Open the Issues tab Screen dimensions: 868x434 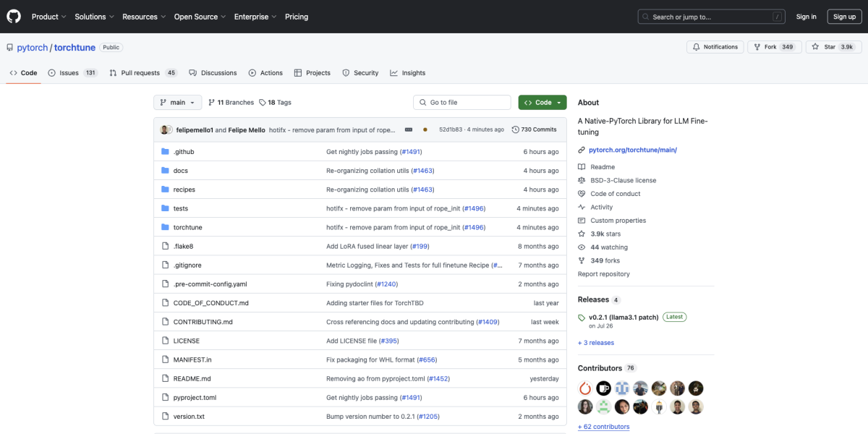72,73
